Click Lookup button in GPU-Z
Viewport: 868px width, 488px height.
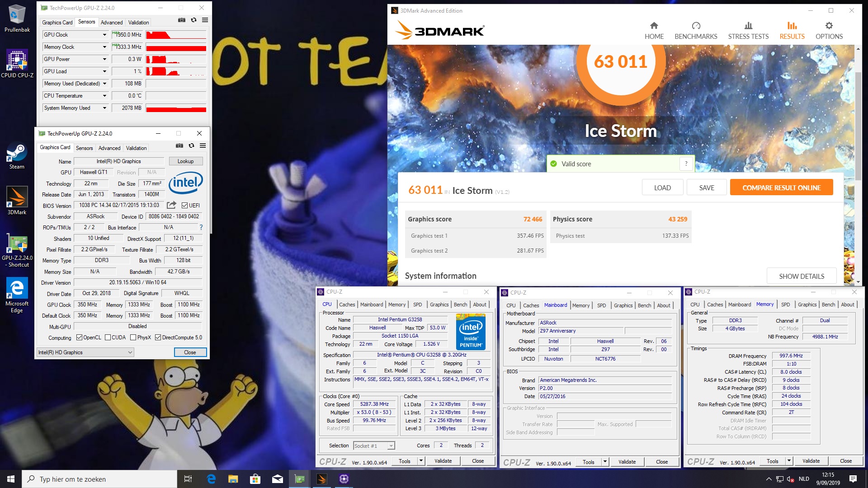click(x=185, y=161)
